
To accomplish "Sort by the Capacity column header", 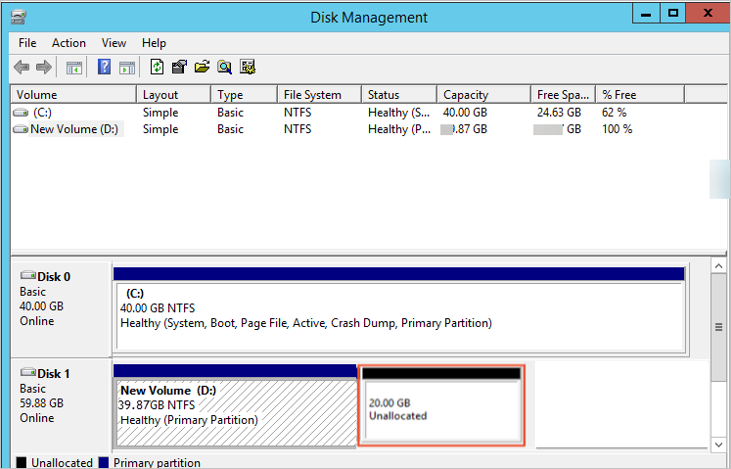I will point(484,95).
